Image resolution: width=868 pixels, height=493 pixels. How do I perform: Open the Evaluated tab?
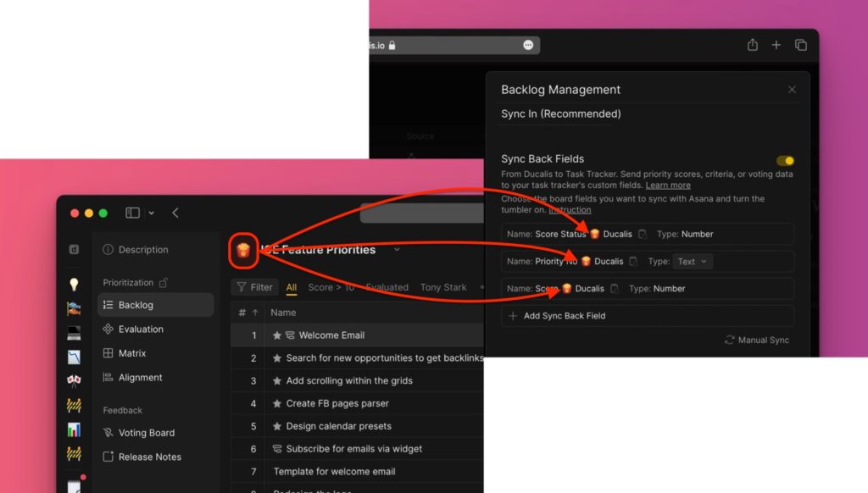[x=387, y=287]
